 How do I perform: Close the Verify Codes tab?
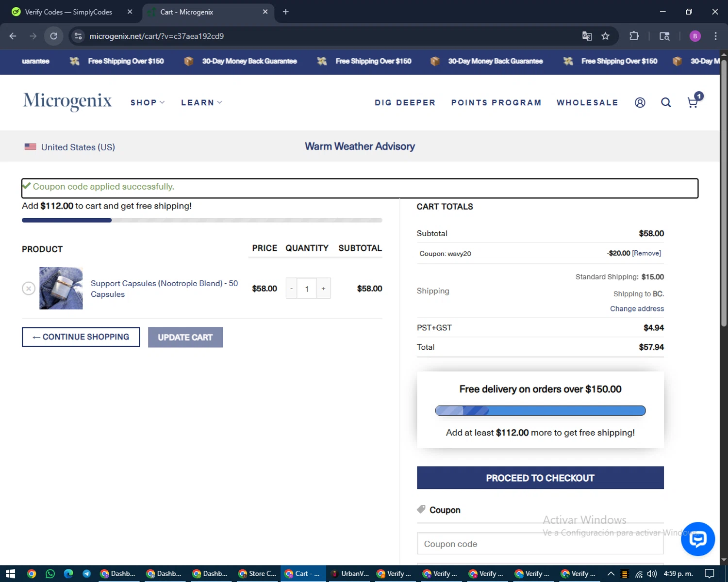pyautogui.click(x=130, y=12)
